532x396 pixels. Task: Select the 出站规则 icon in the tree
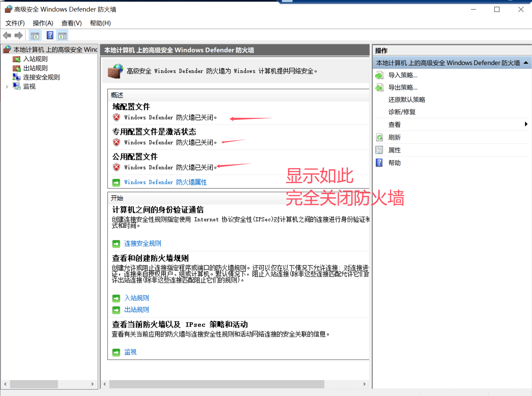pyautogui.click(x=17, y=68)
